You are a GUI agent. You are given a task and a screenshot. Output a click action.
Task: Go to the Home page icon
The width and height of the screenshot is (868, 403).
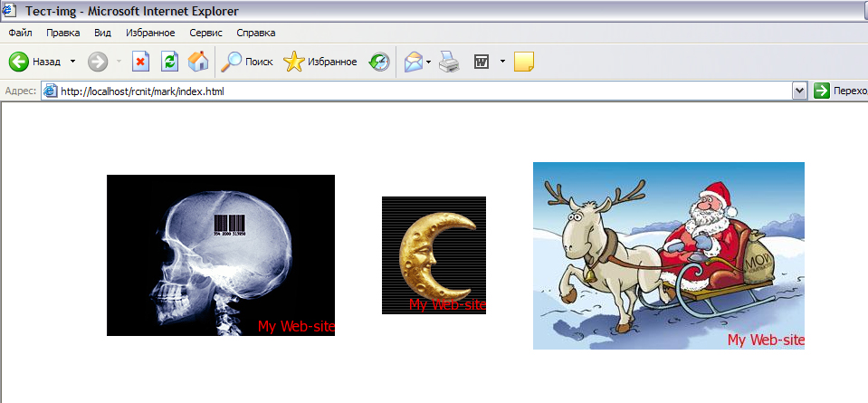[198, 62]
